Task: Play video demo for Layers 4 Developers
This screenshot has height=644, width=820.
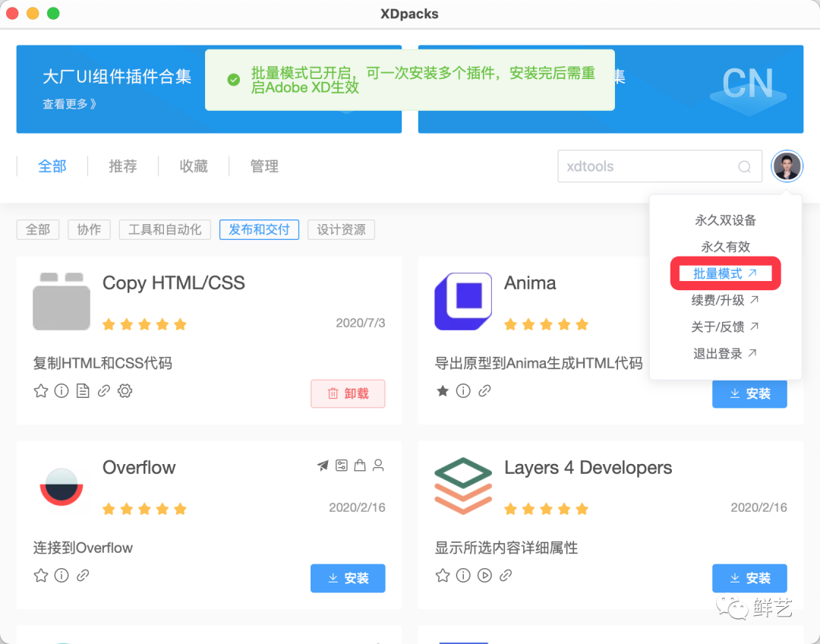Action: (x=484, y=576)
